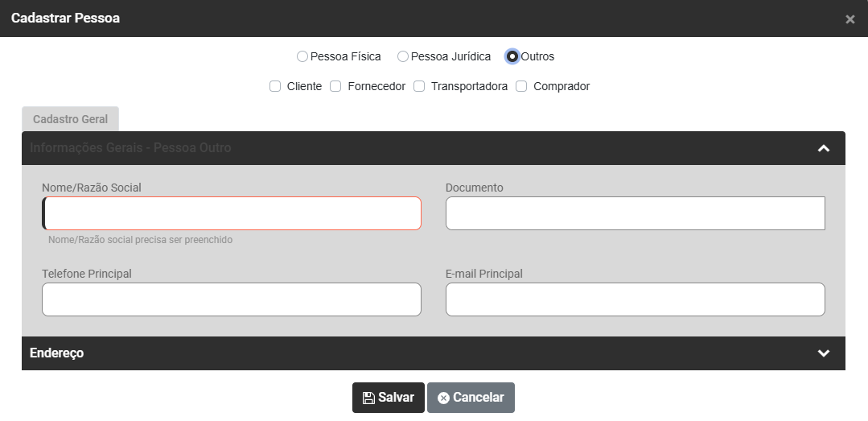The height and width of the screenshot is (421, 868).
Task: Enable the Cliente checkbox
Action: [275, 86]
